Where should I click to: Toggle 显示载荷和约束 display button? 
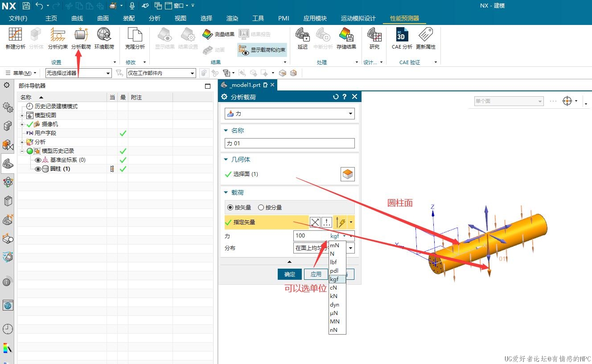pyautogui.click(x=262, y=50)
